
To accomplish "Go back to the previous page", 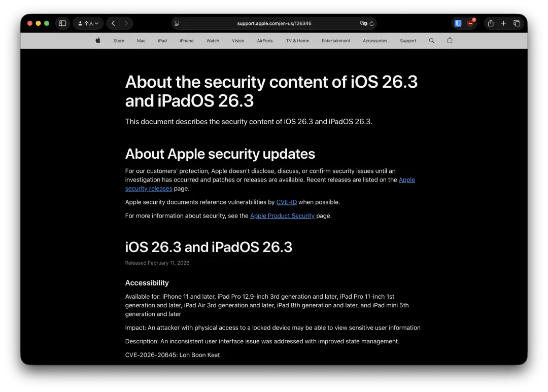I will coord(113,23).
